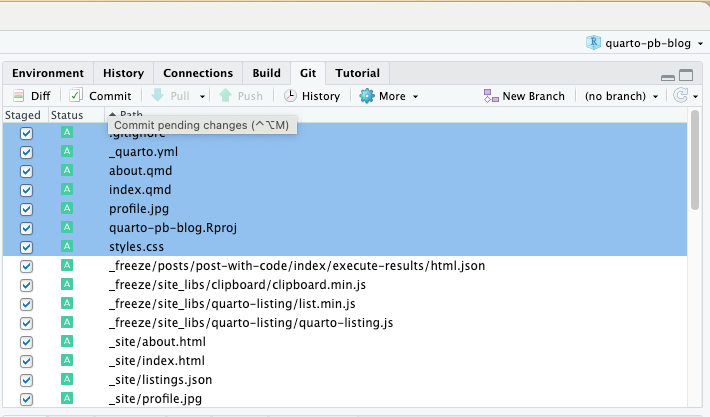Select the about.qmd file row
710x417 pixels.
tap(345, 171)
